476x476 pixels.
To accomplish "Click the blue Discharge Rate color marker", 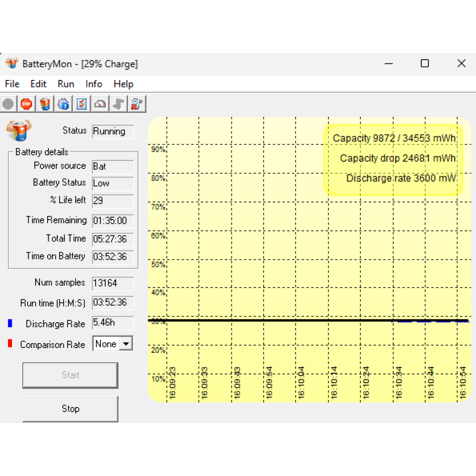I will [10, 324].
